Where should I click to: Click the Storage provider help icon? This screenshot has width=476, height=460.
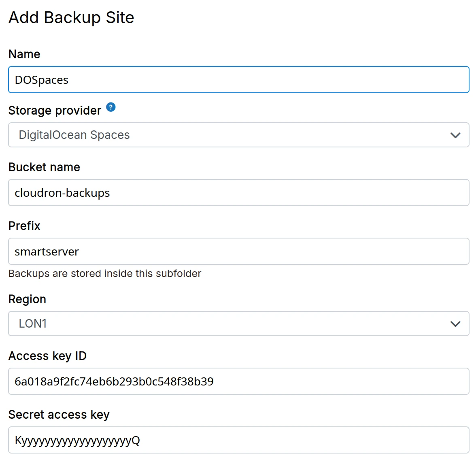(x=111, y=107)
